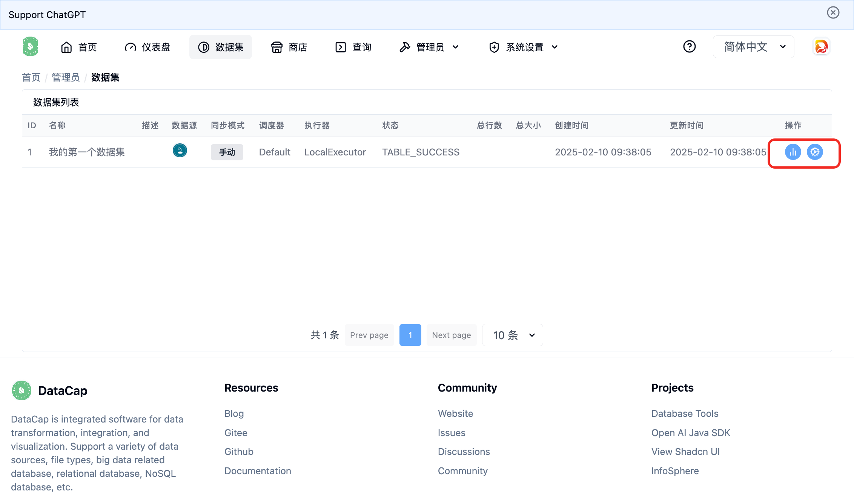The width and height of the screenshot is (854, 504).
Task: Click the 数据集列表 card title
Action: tap(56, 102)
